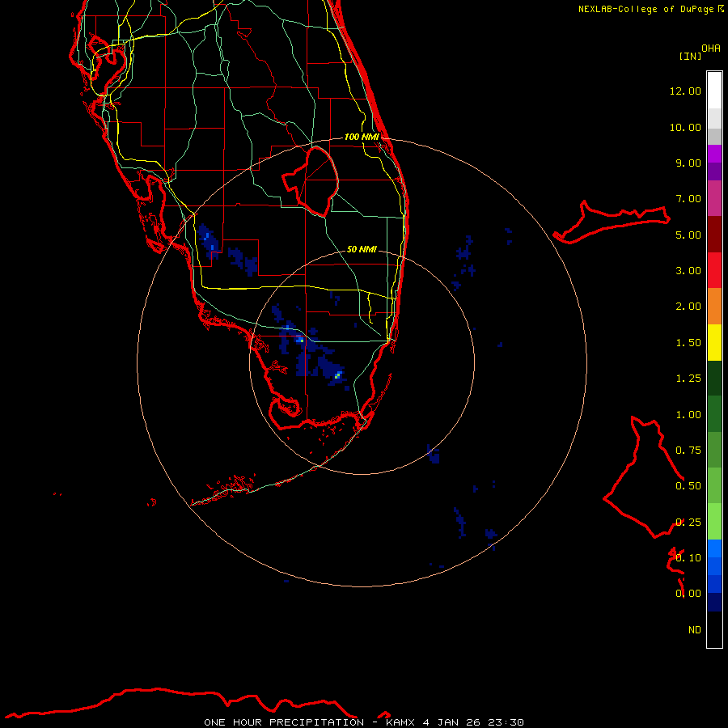This screenshot has width=728, height=728.
Task: Select the dark green swatch next to 1.25
Action: pyautogui.click(x=714, y=378)
